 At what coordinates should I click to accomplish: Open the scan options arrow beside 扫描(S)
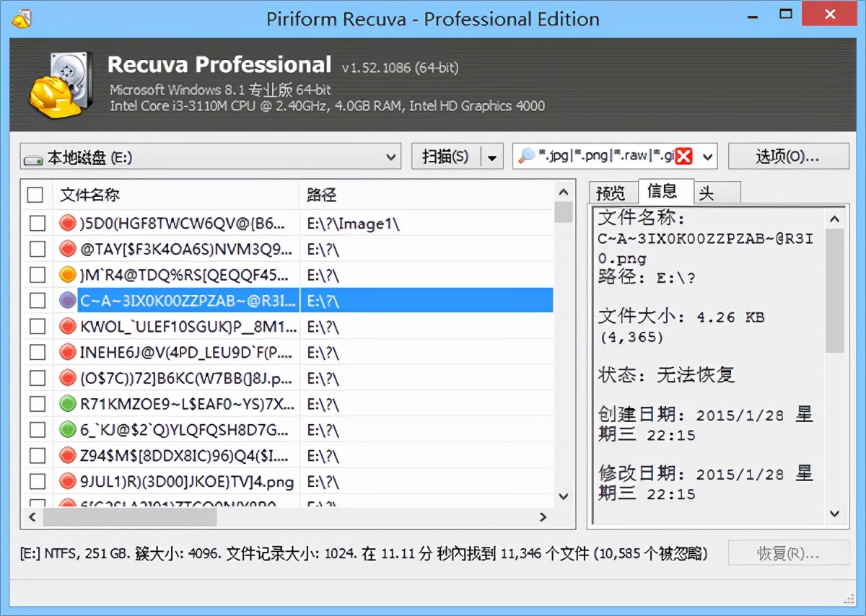492,157
